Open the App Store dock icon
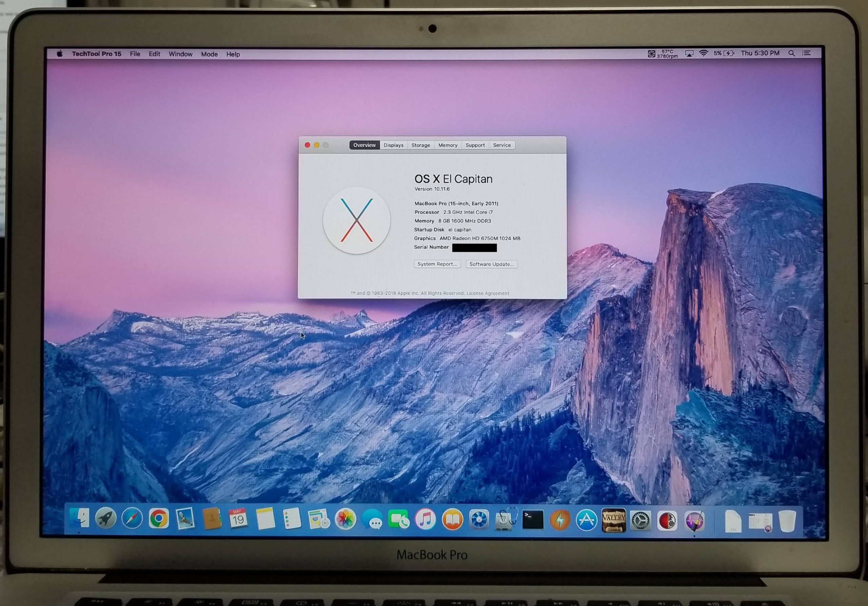The height and width of the screenshot is (606, 868). 586,520
